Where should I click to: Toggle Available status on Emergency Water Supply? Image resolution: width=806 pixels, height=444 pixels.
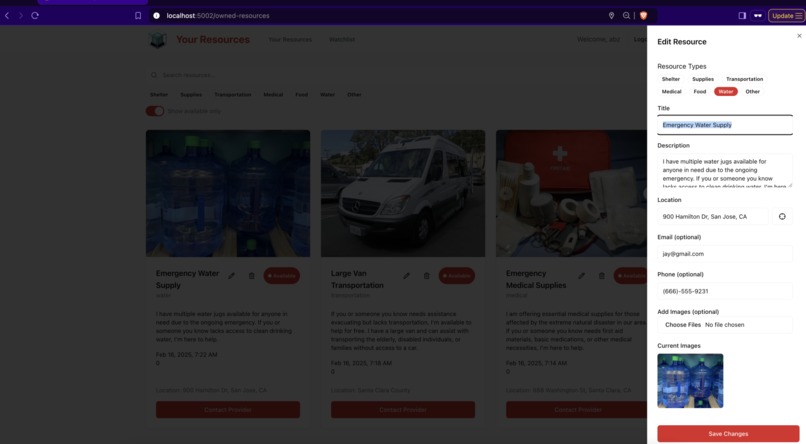[x=282, y=275]
